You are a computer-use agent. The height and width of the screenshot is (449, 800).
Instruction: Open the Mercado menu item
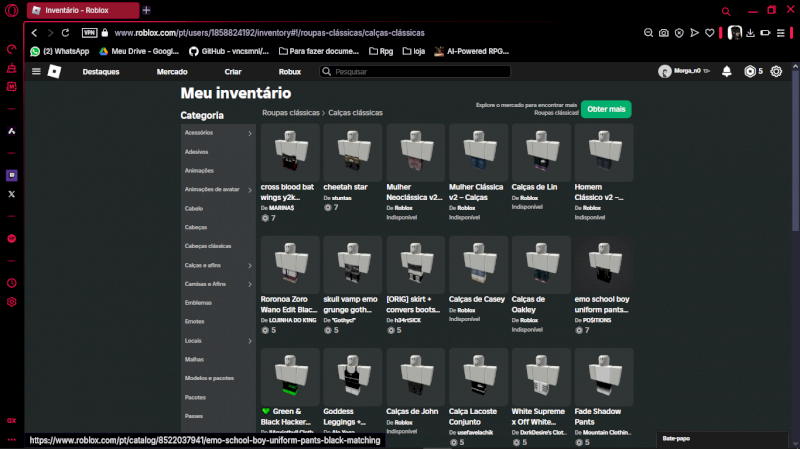point(172,72)
